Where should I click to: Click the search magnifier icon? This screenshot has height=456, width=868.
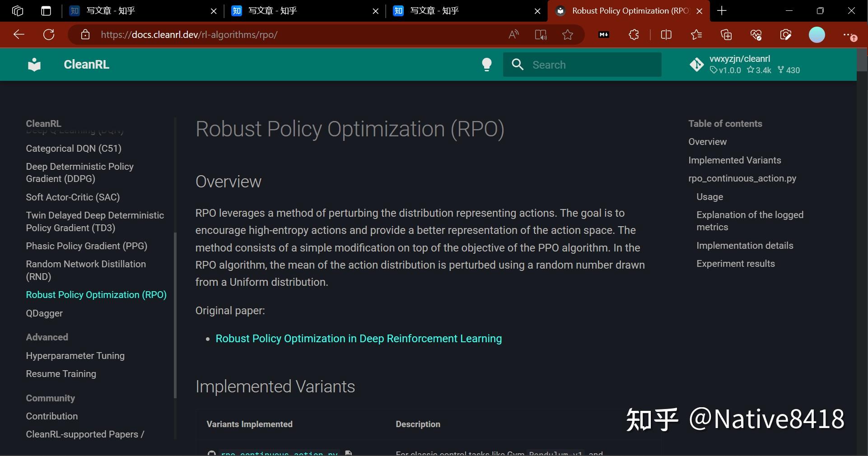517,65
